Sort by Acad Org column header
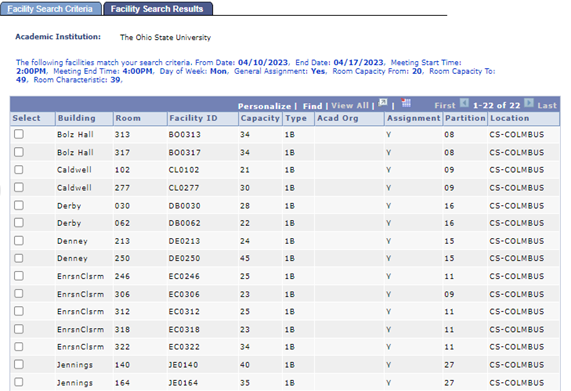Screen dimensions: 571x391 pyautogui.click(x=338, y=118)
